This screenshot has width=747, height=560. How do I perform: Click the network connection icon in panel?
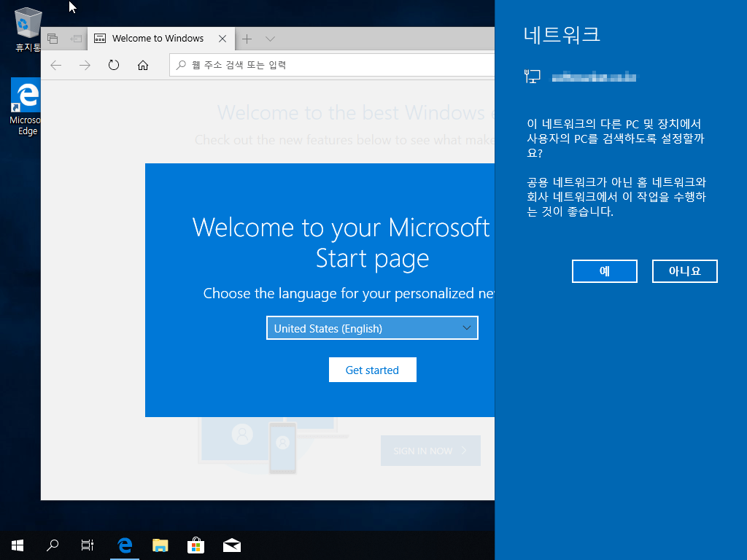532,76
